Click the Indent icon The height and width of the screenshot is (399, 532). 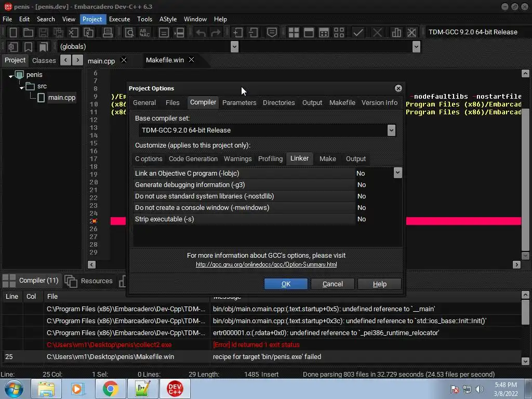coord(237,33)
